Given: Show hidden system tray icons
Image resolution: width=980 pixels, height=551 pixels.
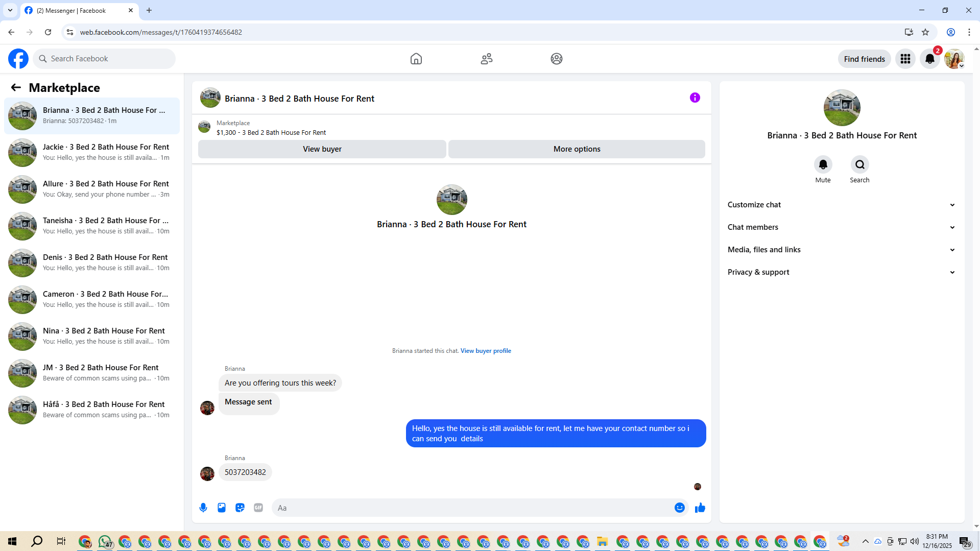Looking at the screenshot, I should 866,541.
